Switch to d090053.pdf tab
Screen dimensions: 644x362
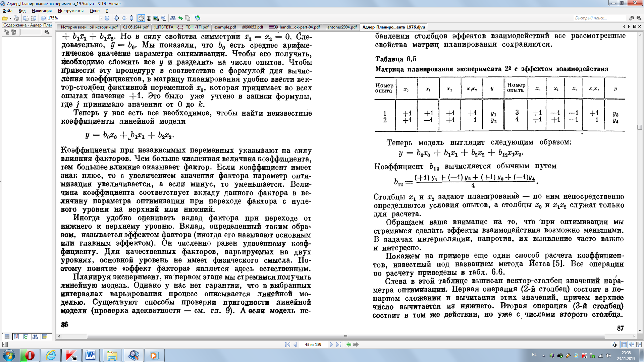click(x=253, y=27)
